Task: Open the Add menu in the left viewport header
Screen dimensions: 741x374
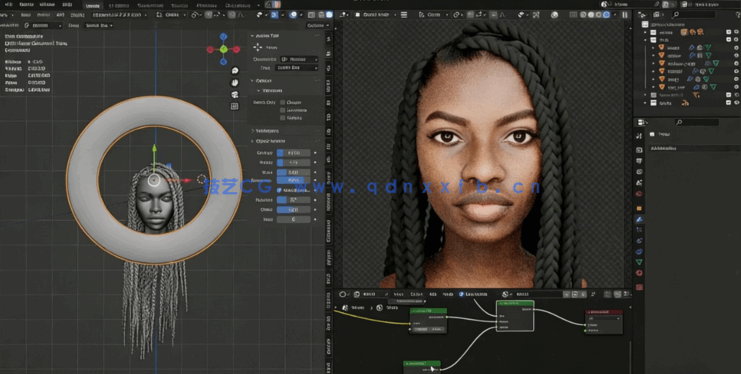Action: tap(60, 15)
